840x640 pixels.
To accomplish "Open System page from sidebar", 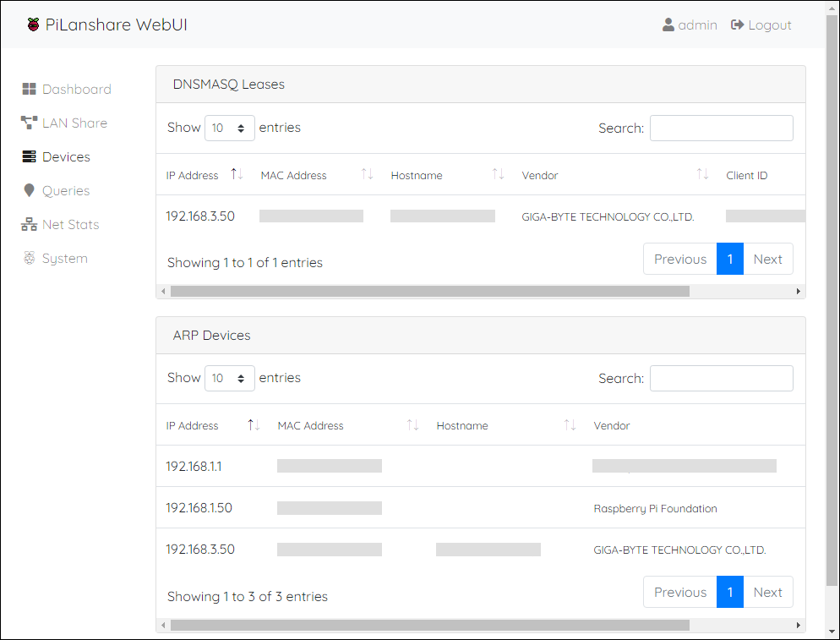I will (x=55, y=258).
